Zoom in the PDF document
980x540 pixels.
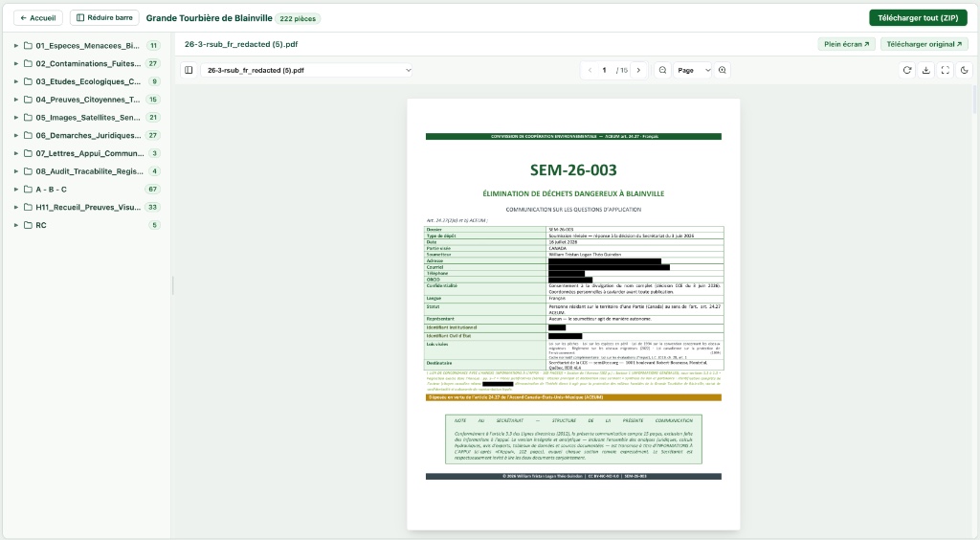pyautogui.click(x=722, y=70)
